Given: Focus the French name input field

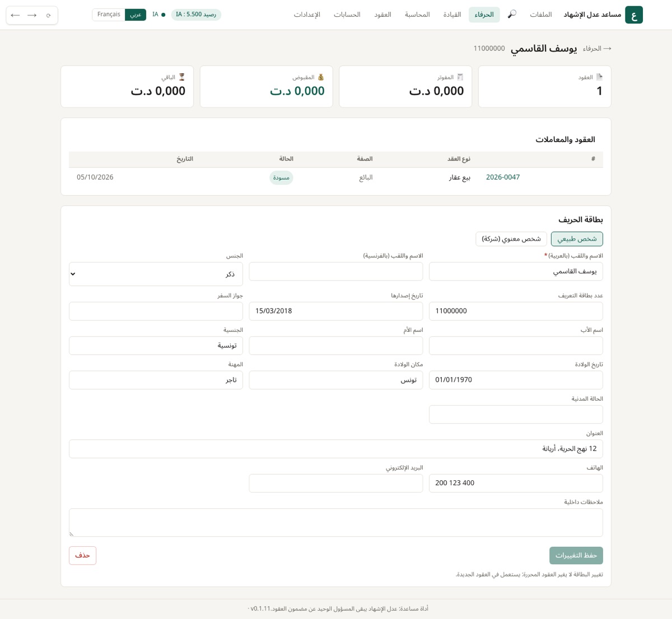Looking at the screenshot, I should (x=336, y=271).
